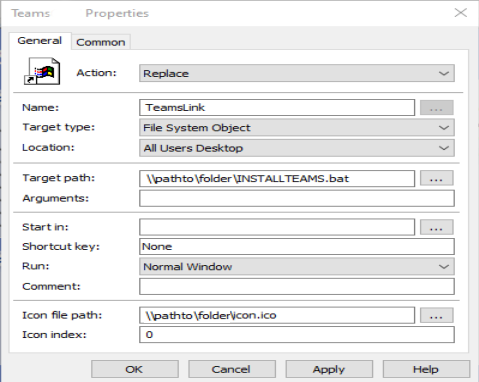Click the Icon file path field
The image size is (479, 382).
click(277, 315)
